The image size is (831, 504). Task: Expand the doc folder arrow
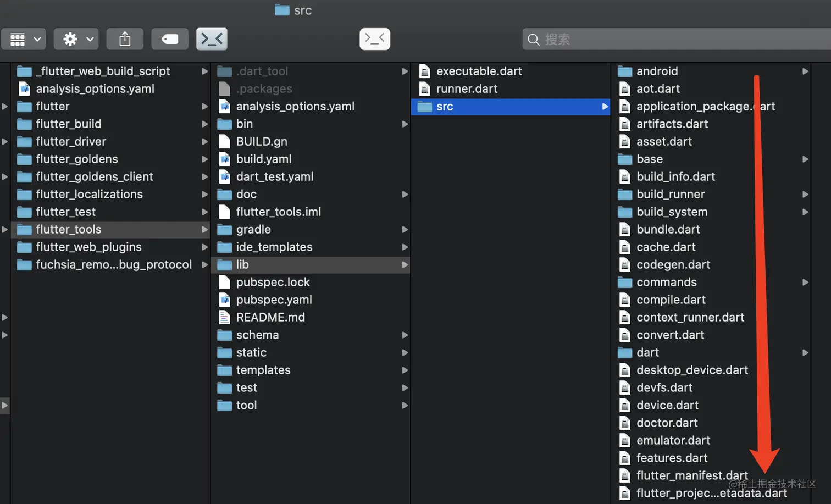pos(405,195)
